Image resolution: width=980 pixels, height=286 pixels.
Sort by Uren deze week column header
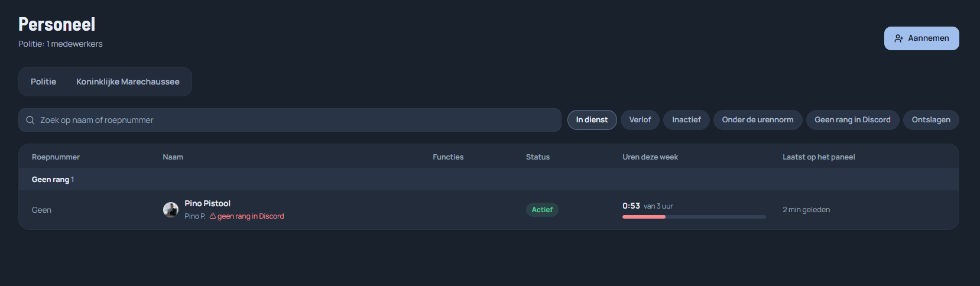[x=650, y=157]
